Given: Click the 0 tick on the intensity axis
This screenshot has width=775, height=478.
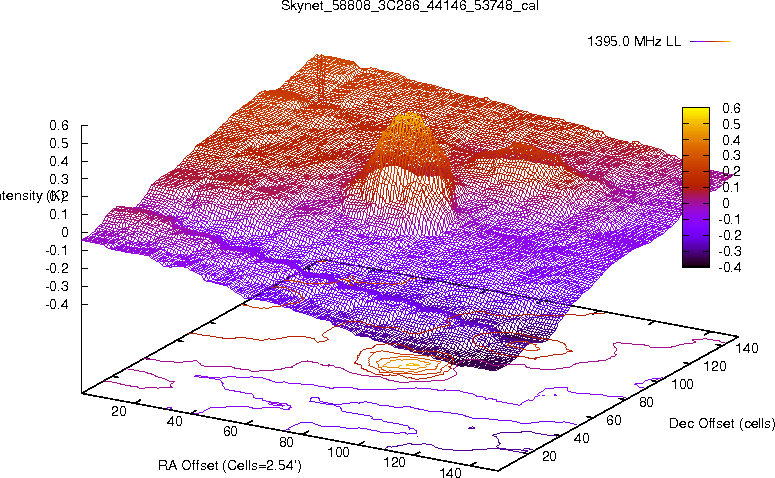Looking at the screenshot, I should tap(65, 232).
